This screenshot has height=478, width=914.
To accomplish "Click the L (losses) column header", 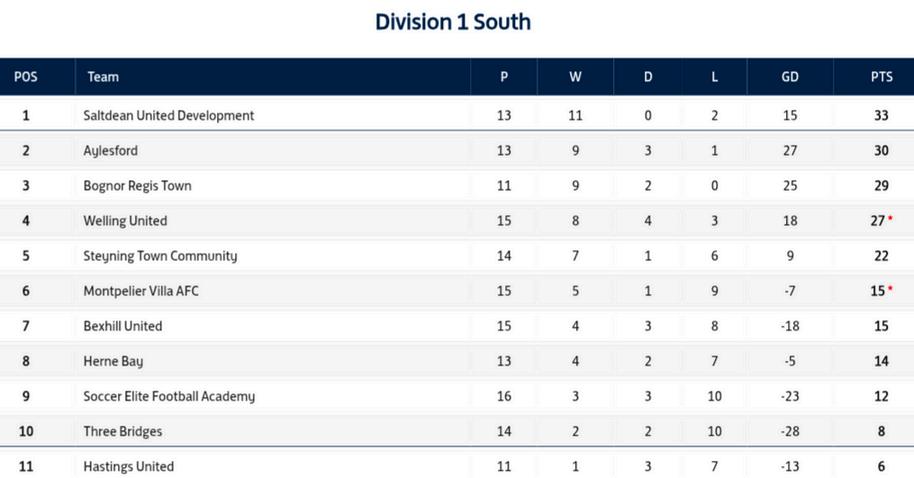I will (x=714, y=77).
